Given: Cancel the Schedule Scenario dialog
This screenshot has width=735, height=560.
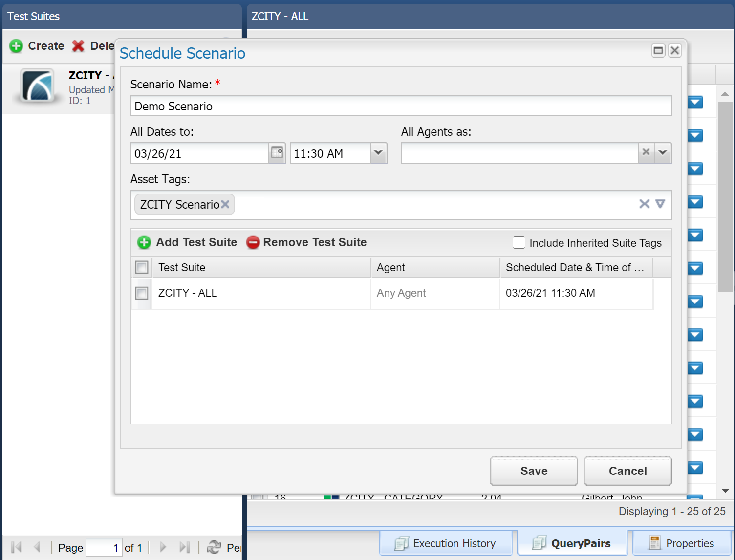Looking at the screenshot, I should [627, 471].
